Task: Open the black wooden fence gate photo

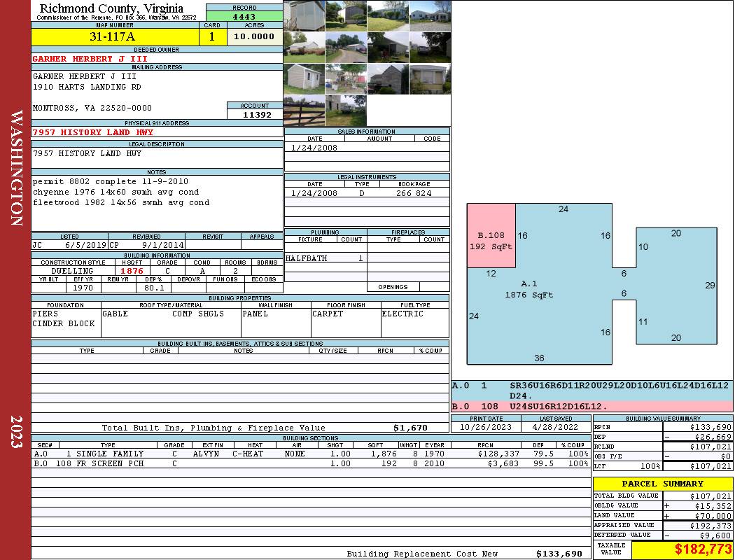Action: [x=304, y=110]
